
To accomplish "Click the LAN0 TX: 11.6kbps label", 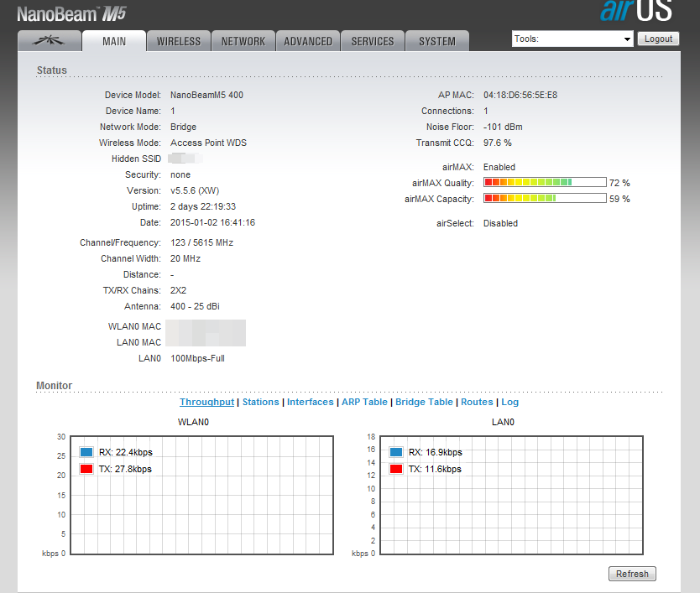I will (435, 469).
